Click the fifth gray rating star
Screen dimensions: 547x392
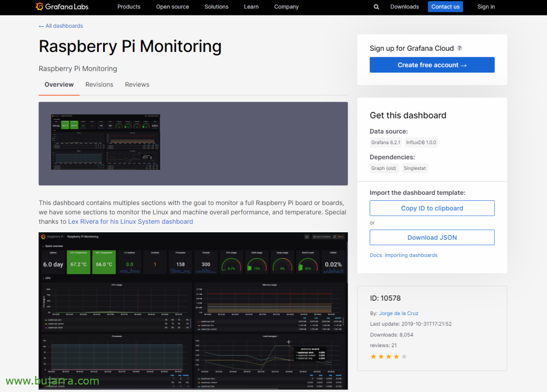(x=404, y=356)
